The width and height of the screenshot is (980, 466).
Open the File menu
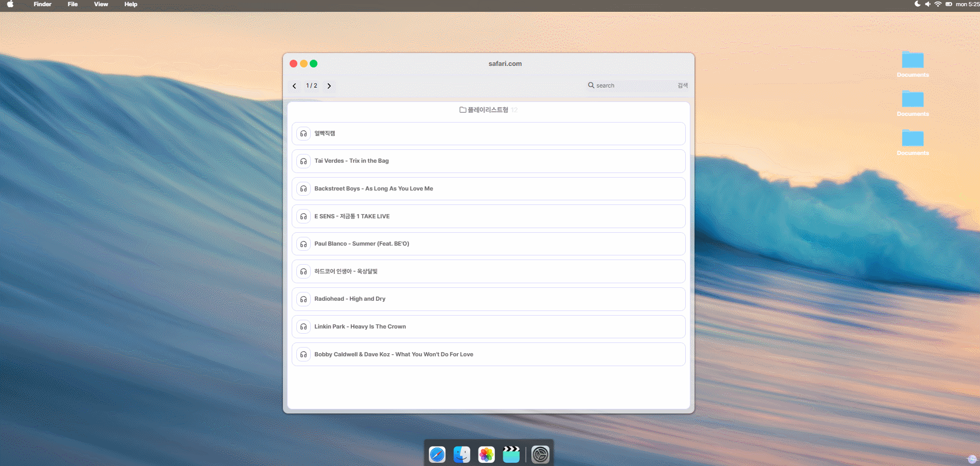(73, 4)
